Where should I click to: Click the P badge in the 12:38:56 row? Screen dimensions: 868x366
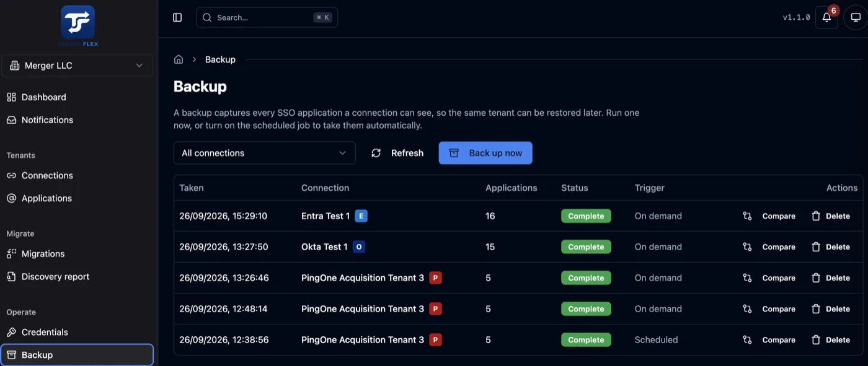click(x=436, y=340)
